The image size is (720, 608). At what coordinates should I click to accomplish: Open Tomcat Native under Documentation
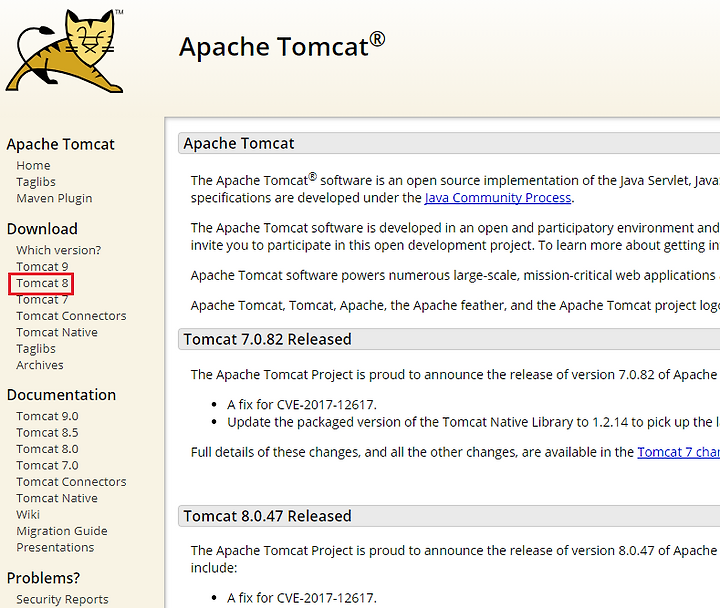(x=57, y=498)
